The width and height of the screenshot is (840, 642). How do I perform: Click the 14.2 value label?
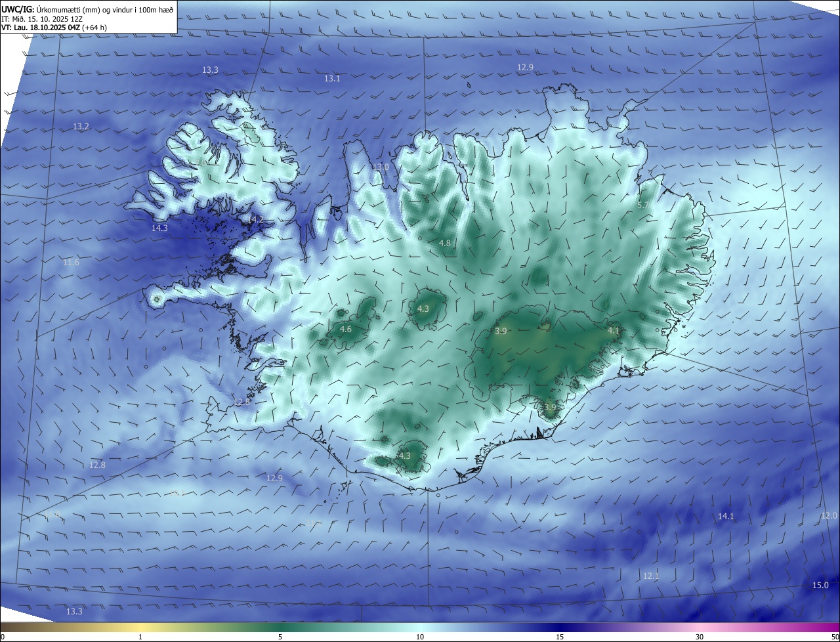tap(255, 220)
